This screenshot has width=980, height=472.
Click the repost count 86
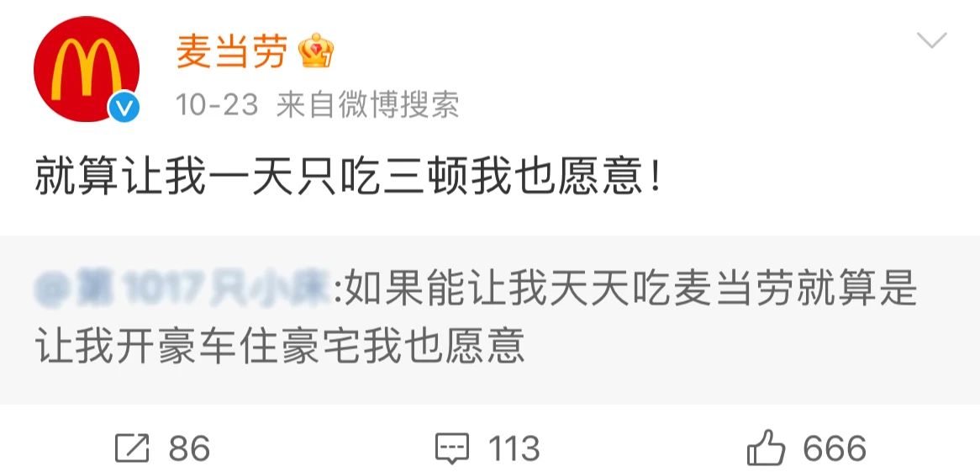(x=189, y=448)
